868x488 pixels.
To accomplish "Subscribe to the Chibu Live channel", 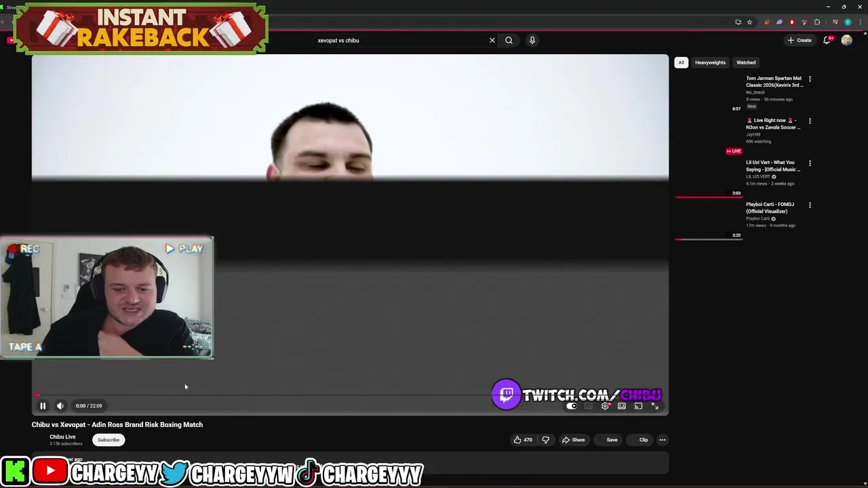I will point(108,440).
